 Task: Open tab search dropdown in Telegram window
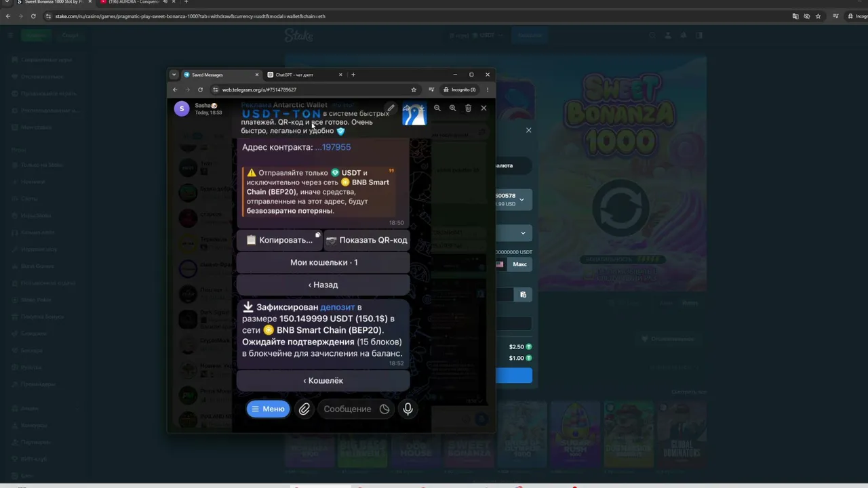[174, 75]
